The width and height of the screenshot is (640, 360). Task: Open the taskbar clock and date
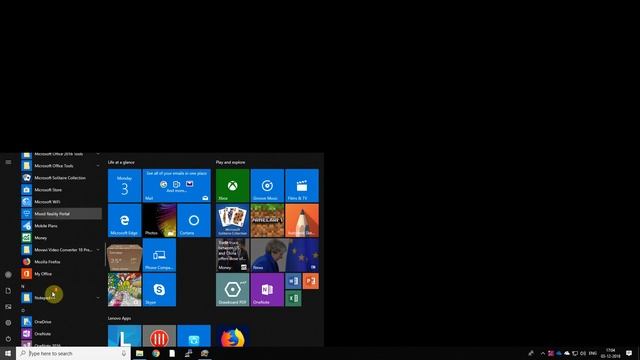click(x=611, y=353)
